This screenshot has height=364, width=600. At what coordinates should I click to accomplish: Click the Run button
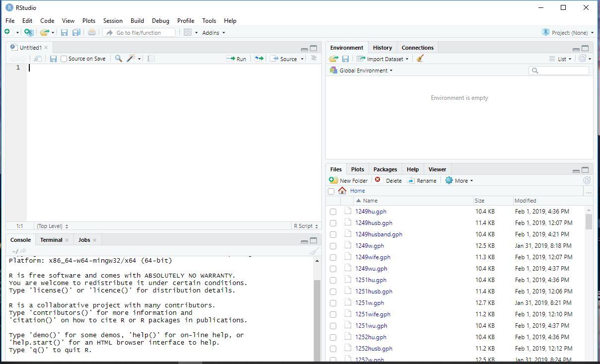click(236, 59)
